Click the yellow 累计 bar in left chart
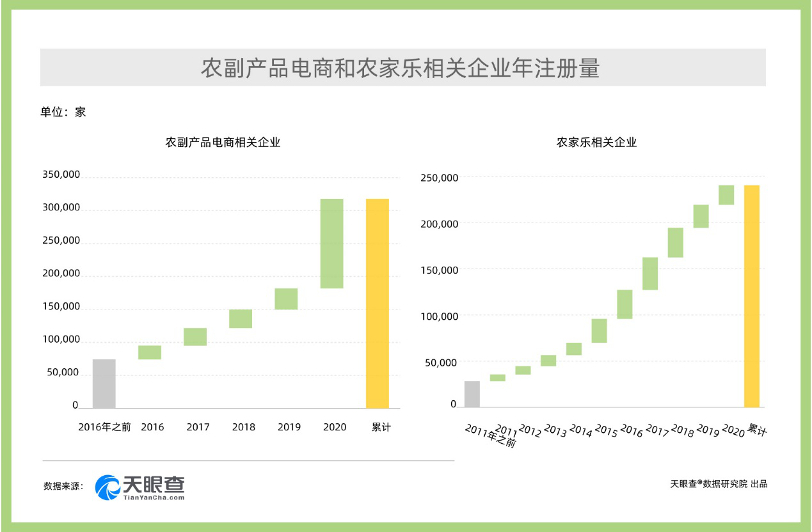The image size is (812, 532). tap(377, 303)
